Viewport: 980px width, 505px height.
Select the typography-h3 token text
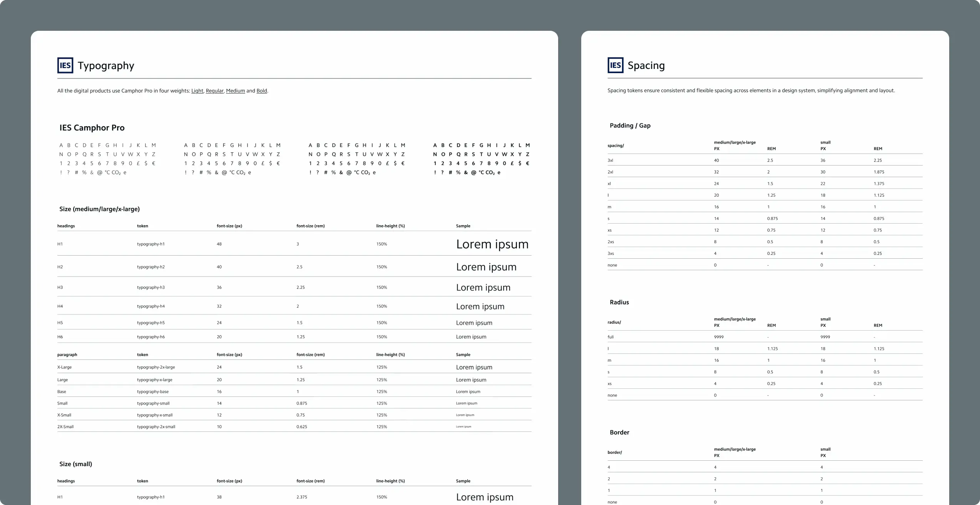coord(151,288)
